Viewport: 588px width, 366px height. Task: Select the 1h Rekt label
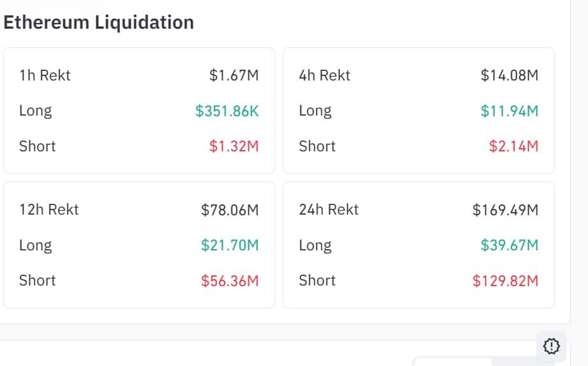coord(45,75)
